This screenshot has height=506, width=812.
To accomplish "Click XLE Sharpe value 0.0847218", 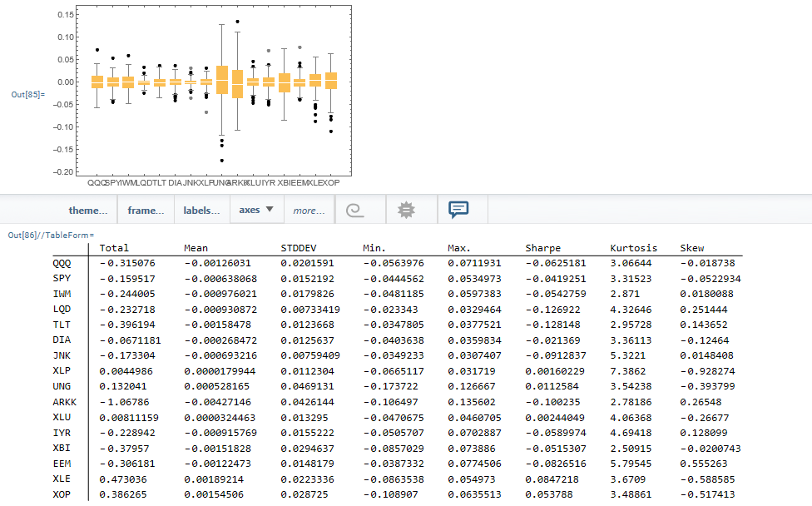I will tap(552, 479).
